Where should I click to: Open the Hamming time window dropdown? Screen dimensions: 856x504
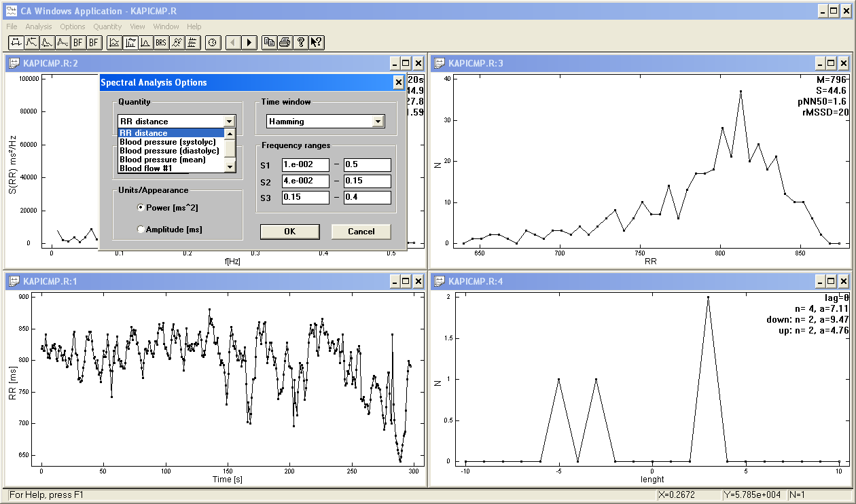pos(378,122)
